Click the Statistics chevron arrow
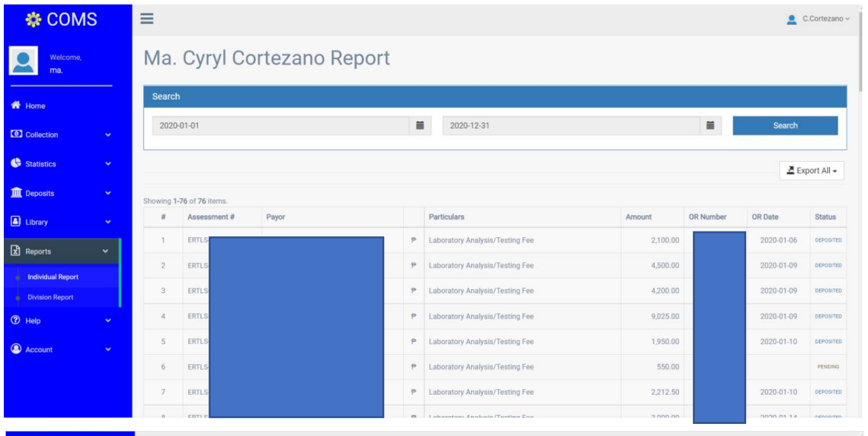This screenshot has height=436, width=868. pyautogui.click(x=108, y=164)
